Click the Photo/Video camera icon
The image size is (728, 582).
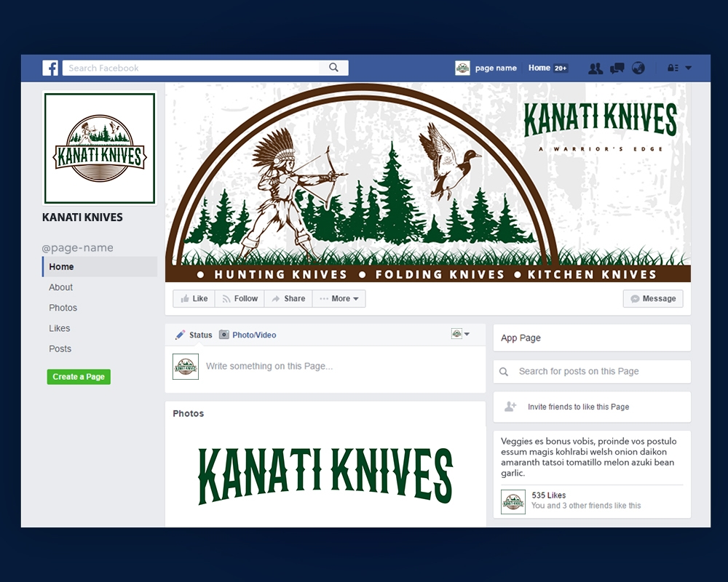(x=226, y=335)
